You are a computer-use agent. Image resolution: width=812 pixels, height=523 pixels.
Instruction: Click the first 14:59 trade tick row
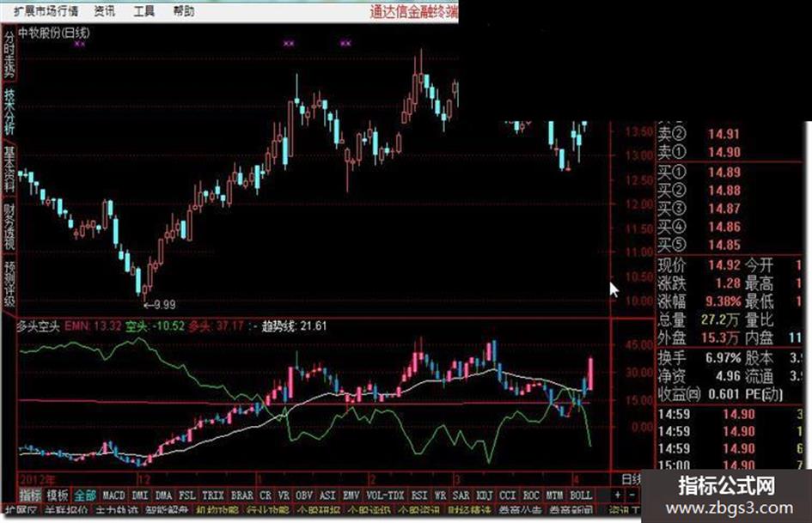coord(730,414)
